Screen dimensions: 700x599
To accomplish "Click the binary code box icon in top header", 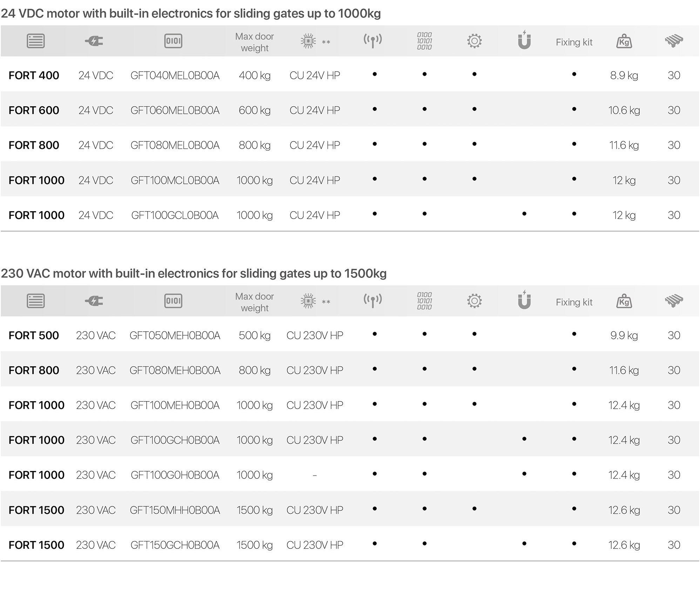I will click(x=173, y=41).
